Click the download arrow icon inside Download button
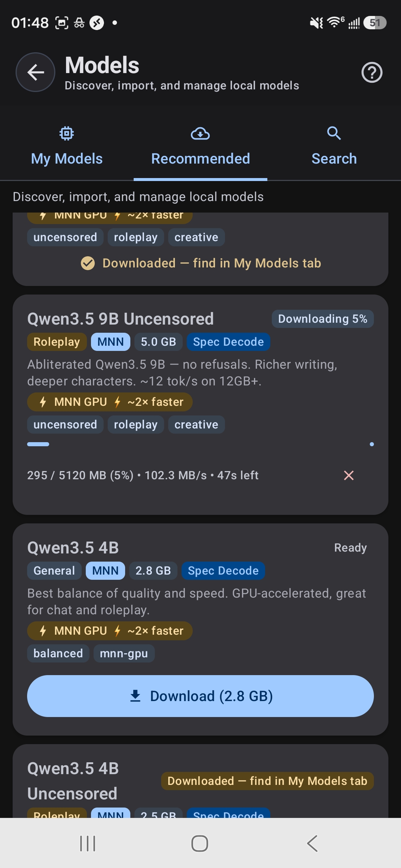 pos(136,696)
